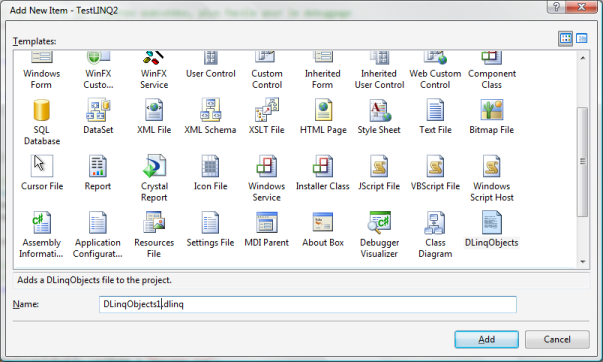Open dialog help with question mark button
This screenshot has width=603, height=362.
tap(556, 7)
